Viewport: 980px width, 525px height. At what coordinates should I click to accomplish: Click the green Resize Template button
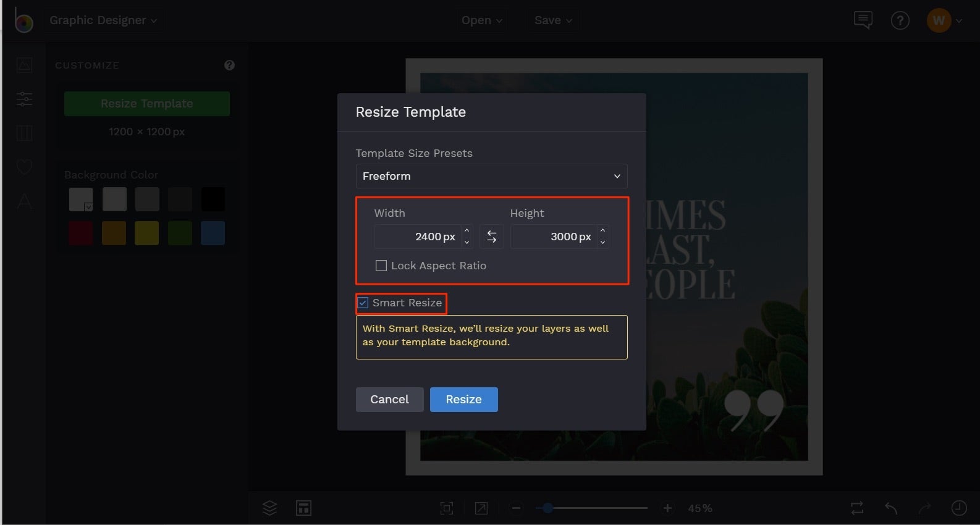click(x=147, y=104)
